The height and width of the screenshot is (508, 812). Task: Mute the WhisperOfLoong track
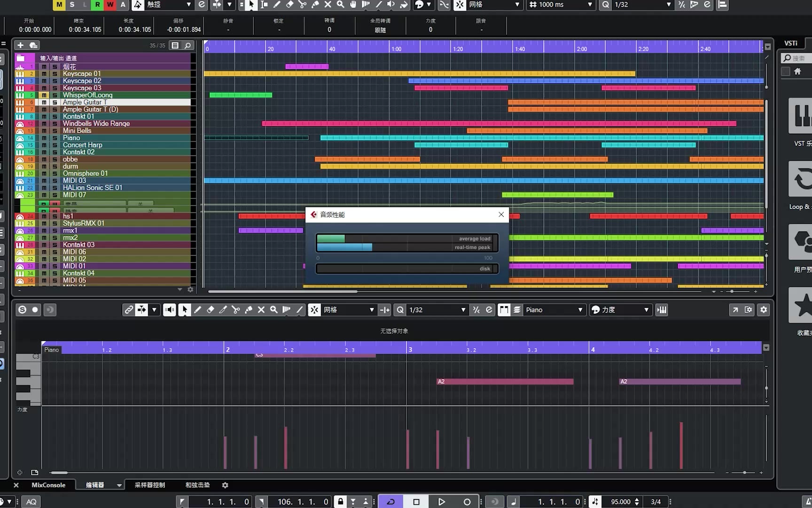pos(44,95)
